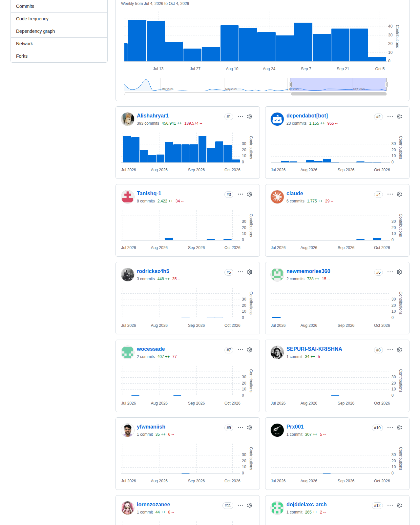Click the gear icon on Tanishq-1 card
This screenshot has height=525, width=420.
[250, 194]
